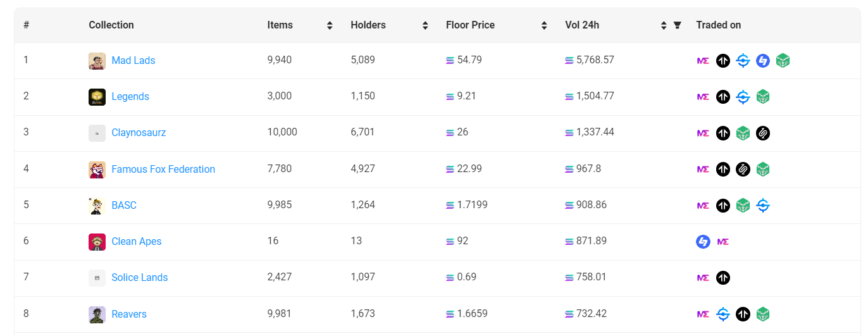
Task: Select Clean Apes floor price 92
Action: click(463, 241)
